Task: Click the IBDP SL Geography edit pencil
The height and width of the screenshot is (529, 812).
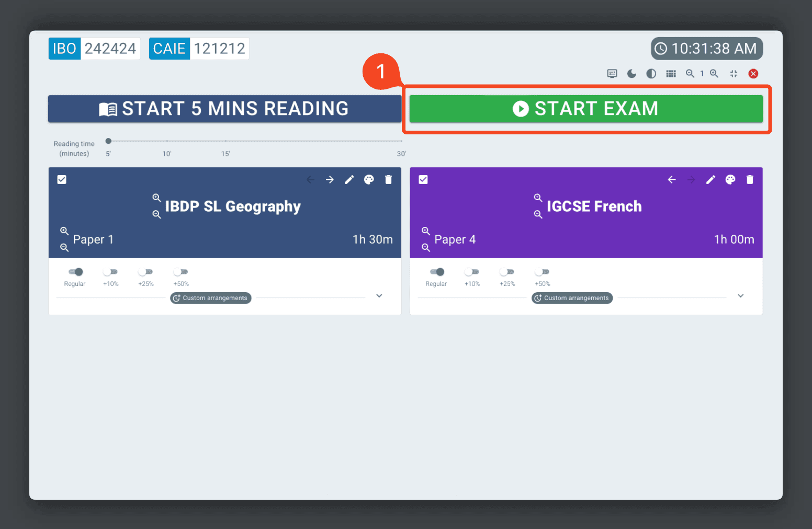Action: click(349, 180)
